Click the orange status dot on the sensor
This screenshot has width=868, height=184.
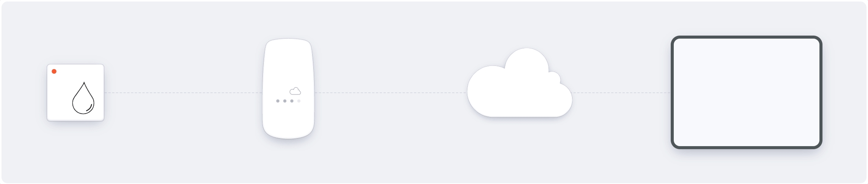pos(54,71)
